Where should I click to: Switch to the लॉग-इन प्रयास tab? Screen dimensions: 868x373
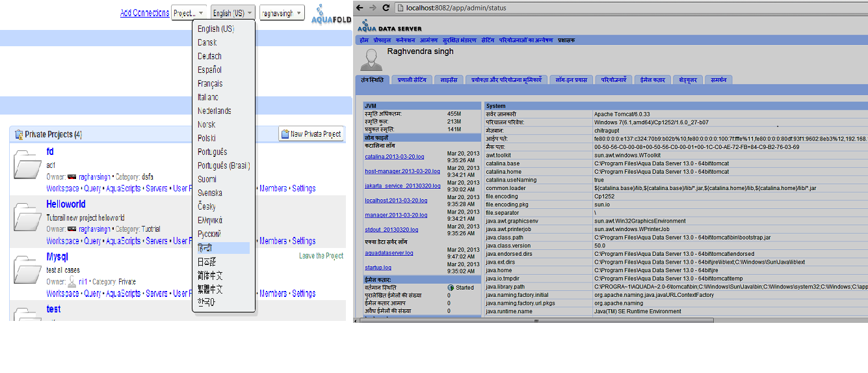click(572, 79)
